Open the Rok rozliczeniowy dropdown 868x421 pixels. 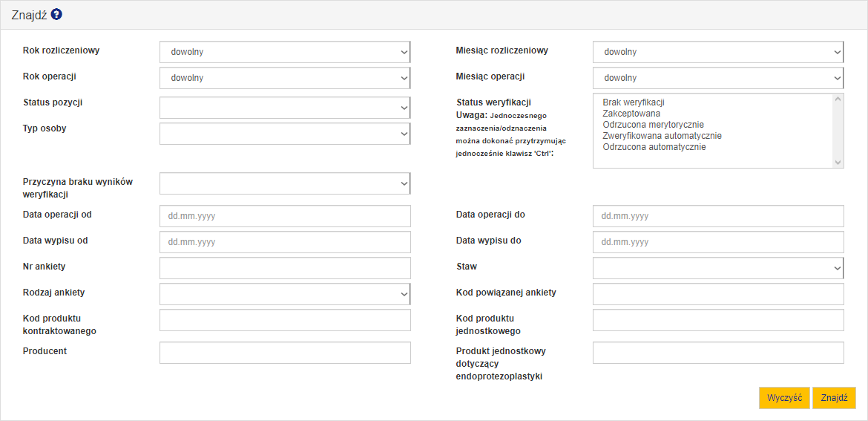pyautogui.click(x=284, y=52)
